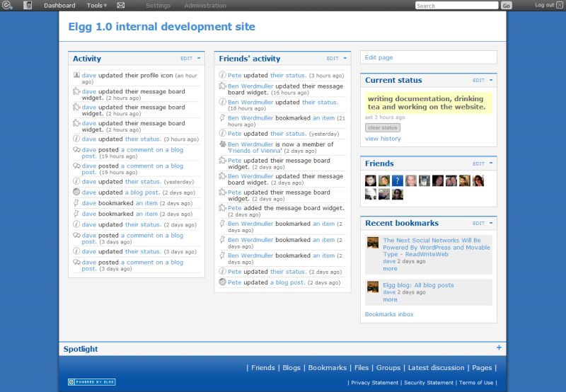Open Settings in top bar
This screenshot has width=566, height=392.
(158, 6)
